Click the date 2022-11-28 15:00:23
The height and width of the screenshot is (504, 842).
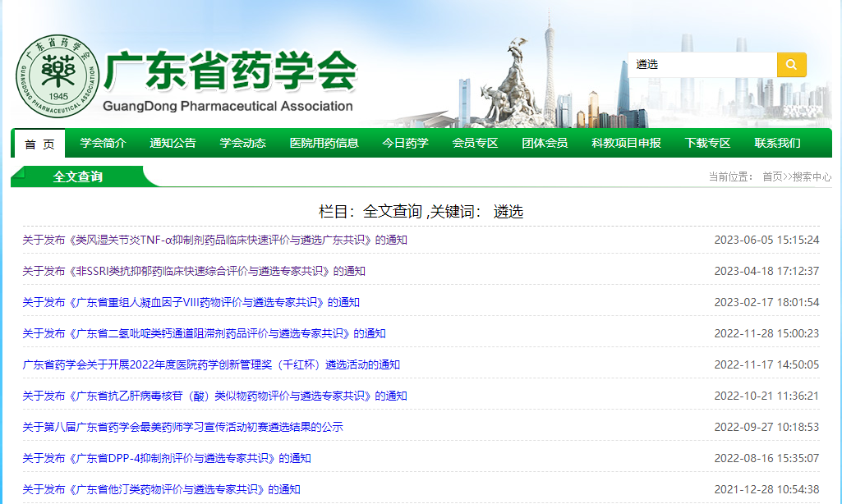point(766,333)
